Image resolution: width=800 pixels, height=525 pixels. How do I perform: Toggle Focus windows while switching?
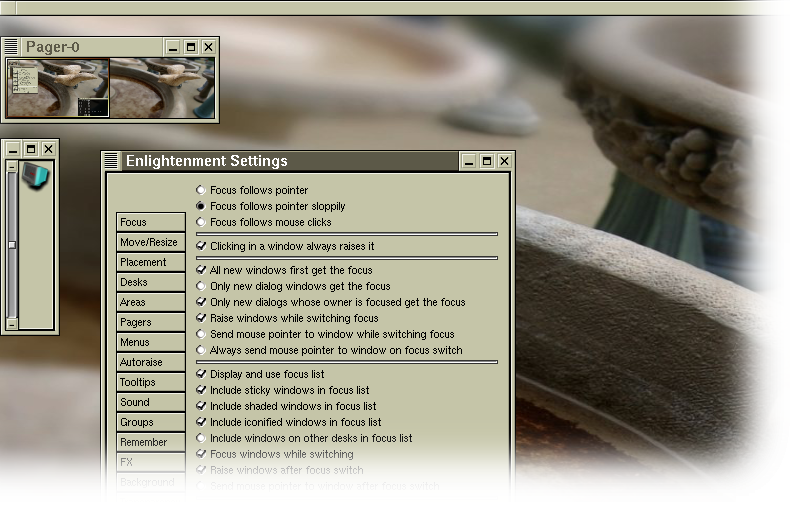click(x=275, y=454)
